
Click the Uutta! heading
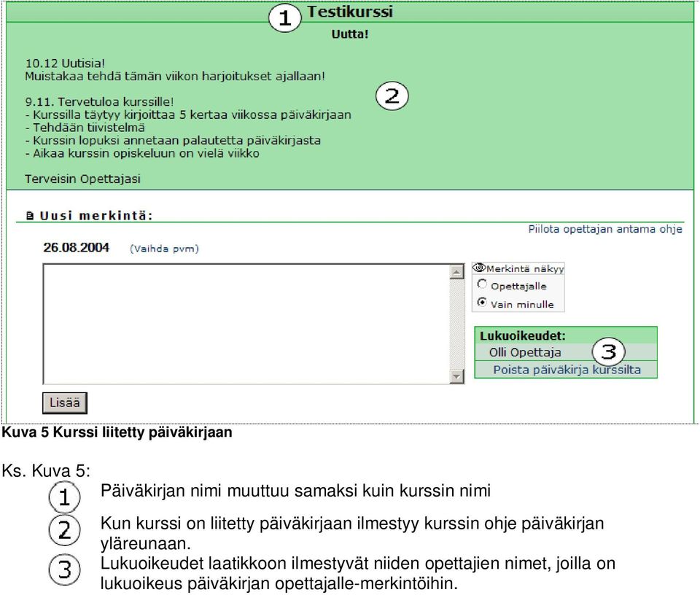(x=350, y=34)
